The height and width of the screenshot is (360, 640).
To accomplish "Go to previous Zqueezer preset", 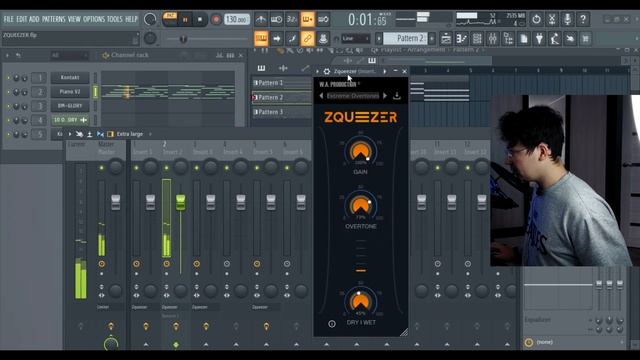I will (x=321, y=96).
